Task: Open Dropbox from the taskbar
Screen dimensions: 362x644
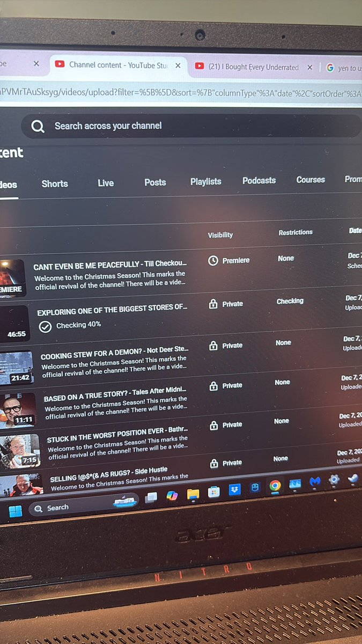Action: point(234,489)
